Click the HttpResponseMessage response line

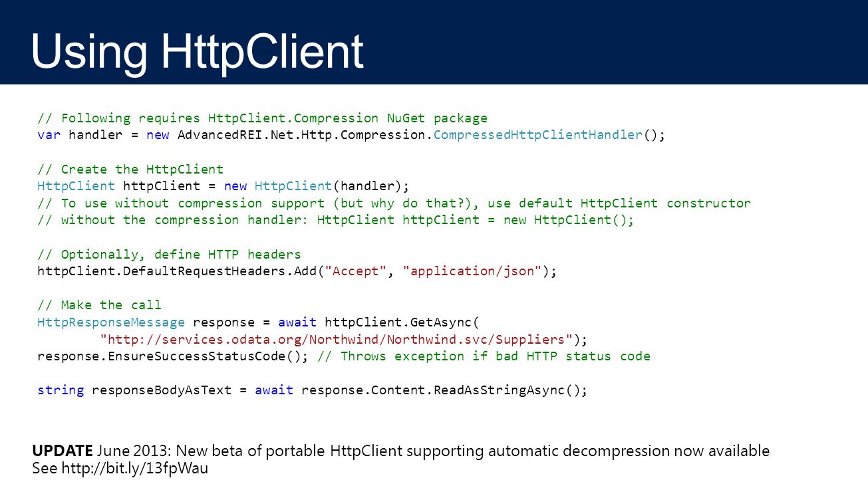(258, 322)
